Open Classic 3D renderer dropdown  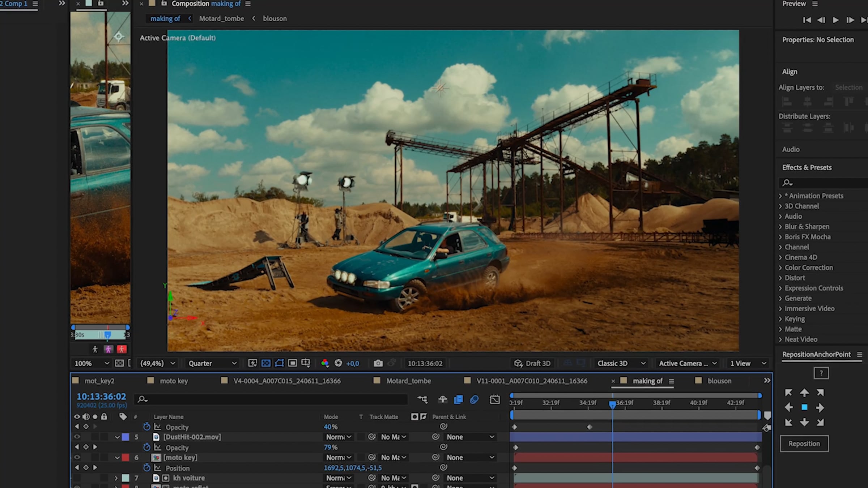pyautogui.click(x=621, y=363)
